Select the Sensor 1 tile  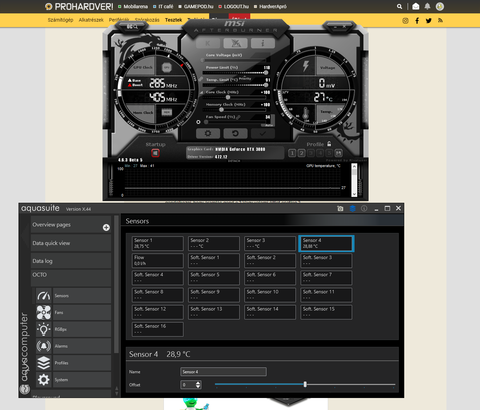[158, 243]
